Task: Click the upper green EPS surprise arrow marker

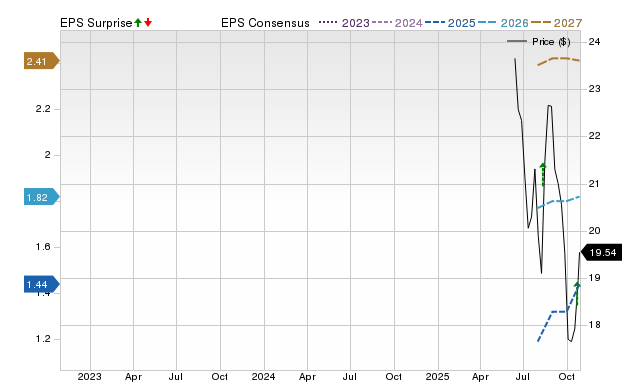Action: (543, 174)
